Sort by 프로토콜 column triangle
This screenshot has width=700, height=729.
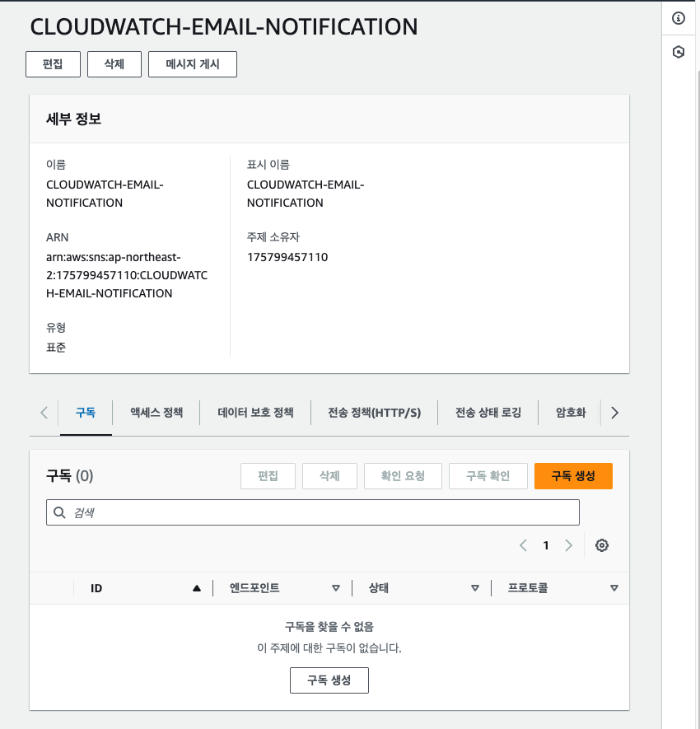[614, 588]
